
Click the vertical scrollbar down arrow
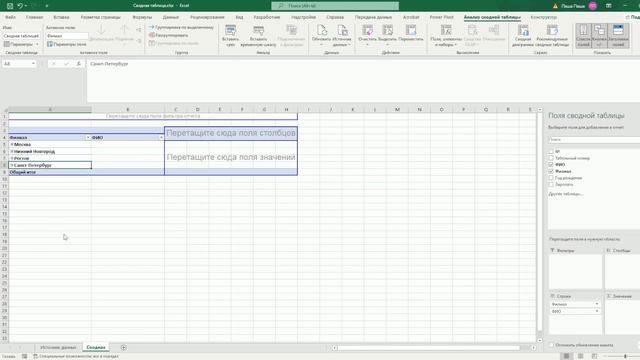[x=540, y=340]
